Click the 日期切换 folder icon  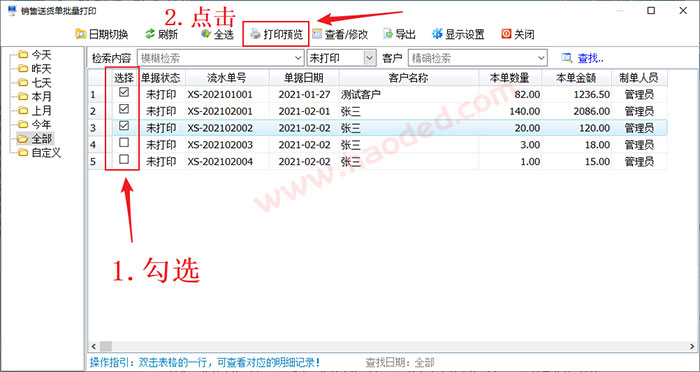pos(80,34)
